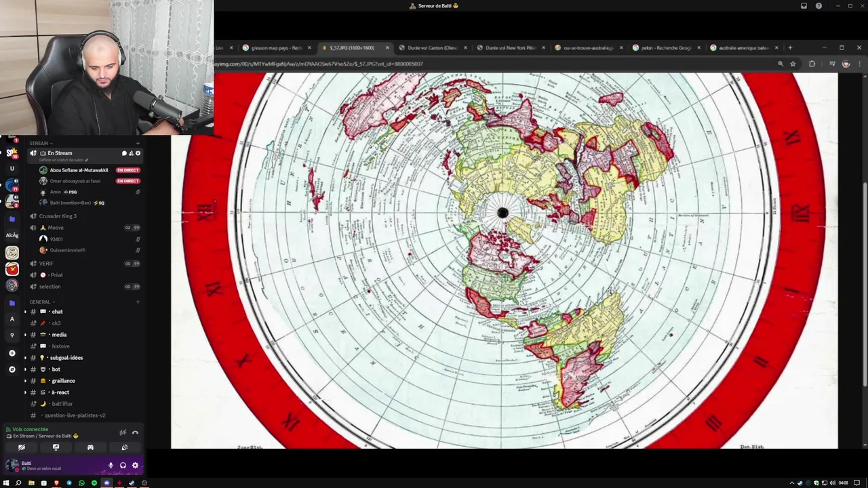Close the $_57.JPG browser tab
The width and height of the screenshot is (868, 488).
coord(387,48)
